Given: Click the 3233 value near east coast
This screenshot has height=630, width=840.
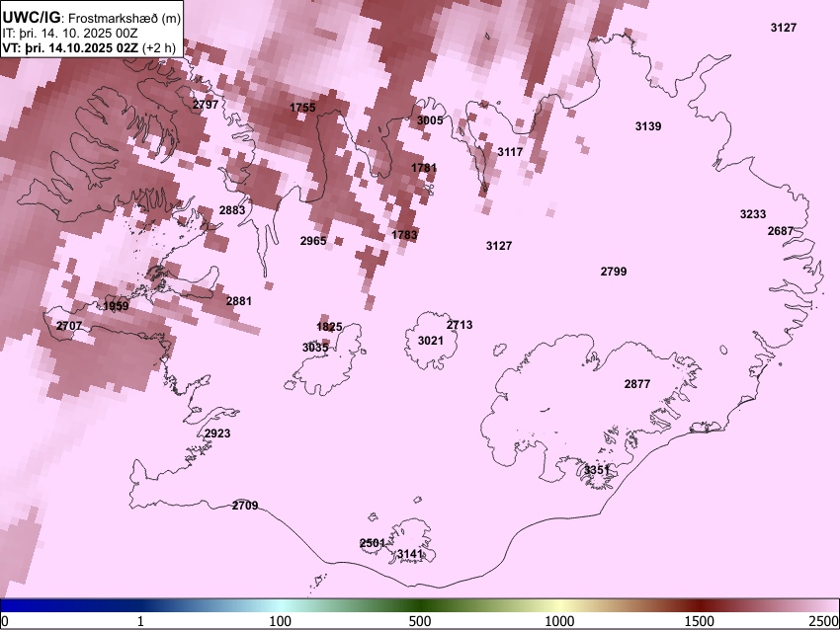Looking at the screenshot, I should 753,214.
